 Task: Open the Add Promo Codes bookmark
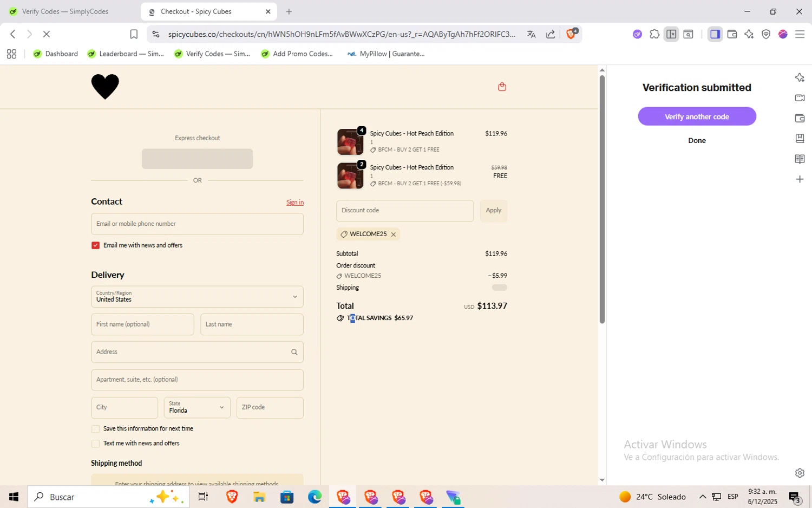[297, 54]
